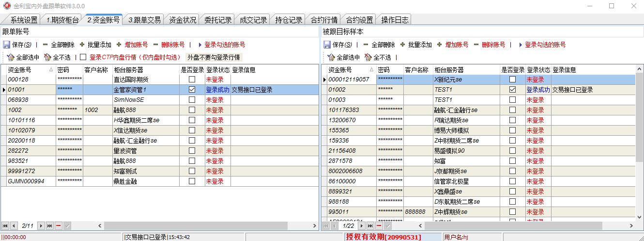
Task: Uncheck the login box for account 01002
Action: pyautogui.click(x=513, y=90)
